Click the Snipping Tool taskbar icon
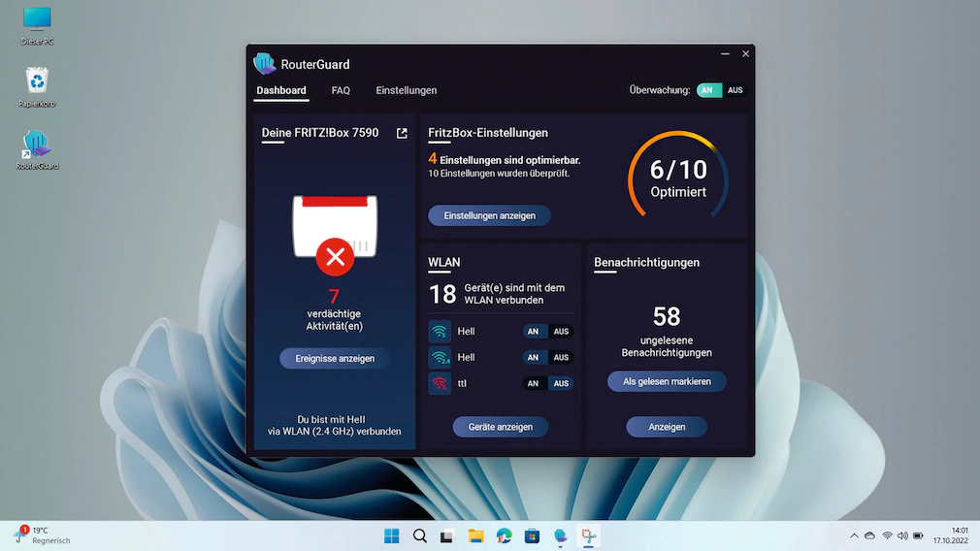 [x=588, y=536]
